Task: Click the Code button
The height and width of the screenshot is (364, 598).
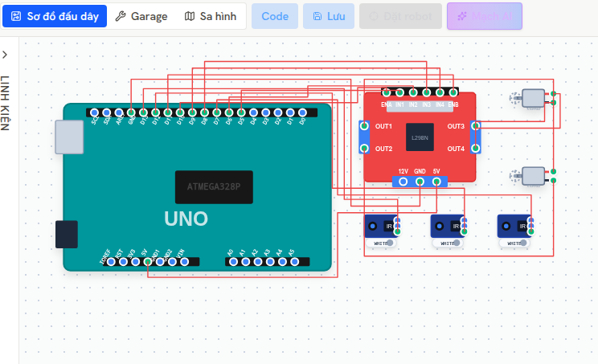Action: coord(275,16)
